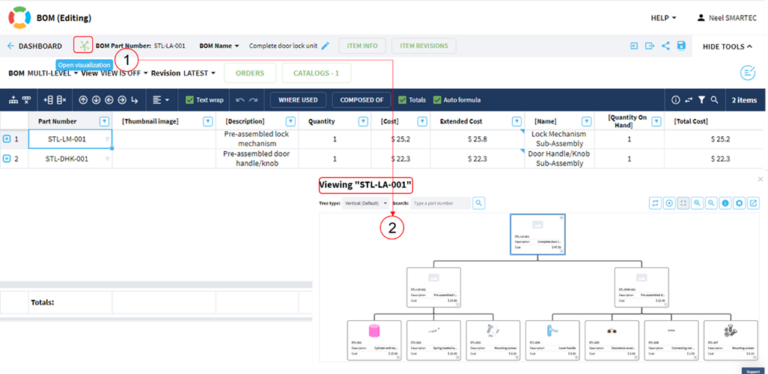Search the grid with magnifier icon
The height and width of the screenshot is (374, 768).
coord(715,100)
